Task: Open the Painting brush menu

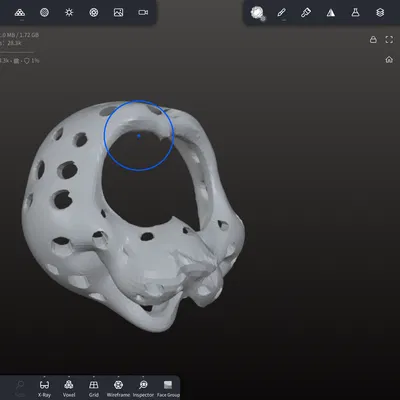Action: click(x=306, y=13)
